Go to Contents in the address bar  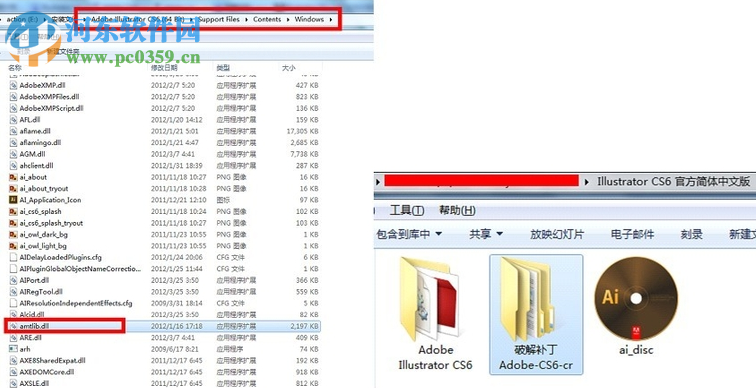click(x=267, y=19)
